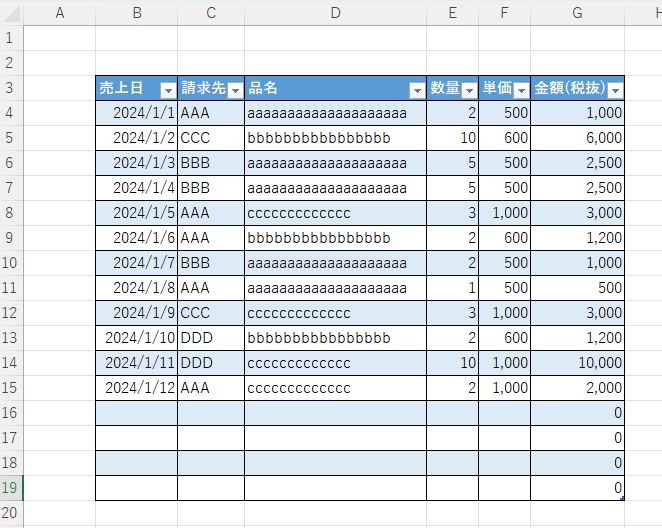This screenshot has height=528, width=662.
Task: Click the 品名 header cell
Action: point(336,88)
